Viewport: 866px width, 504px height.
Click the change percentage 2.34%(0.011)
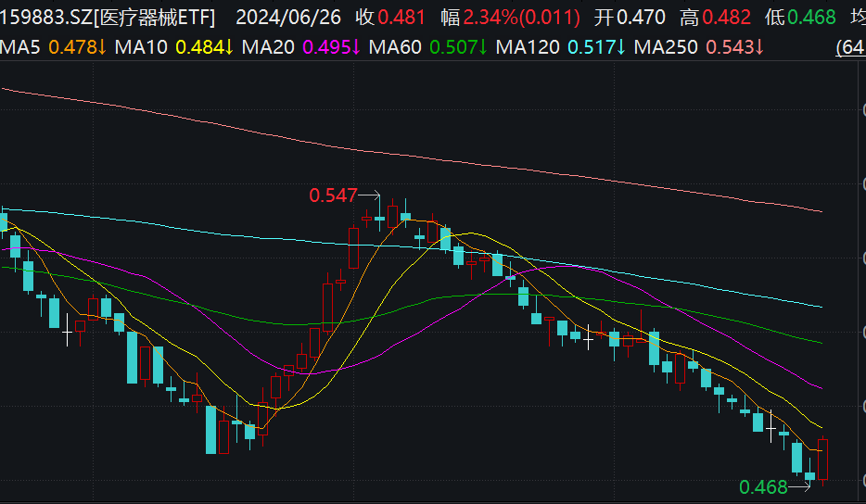(x=523, y=18)
